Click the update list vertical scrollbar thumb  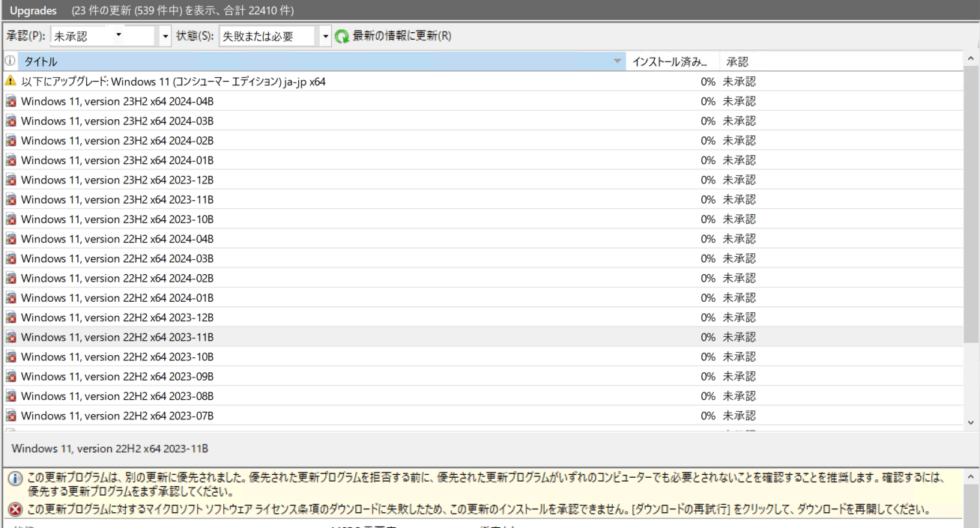pyautogui.click(x=972, y=205)
